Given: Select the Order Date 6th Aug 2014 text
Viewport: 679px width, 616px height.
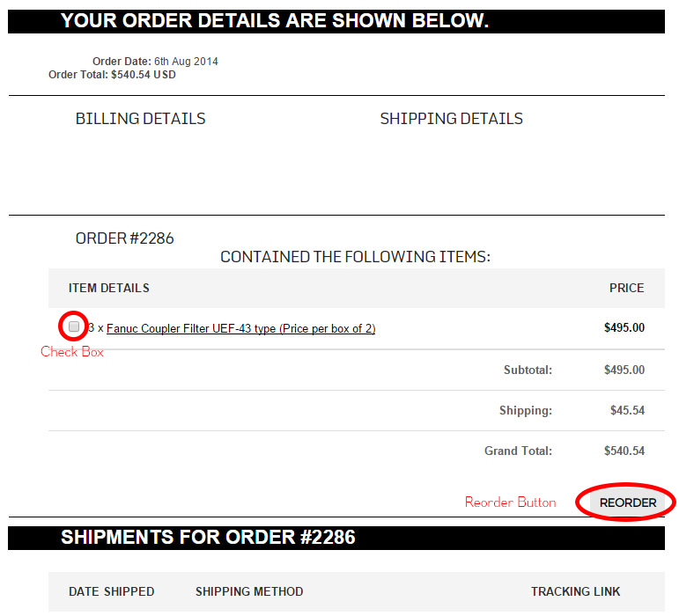Looking at the screenshot, I should pyautogui.click(x=155, y=62).
